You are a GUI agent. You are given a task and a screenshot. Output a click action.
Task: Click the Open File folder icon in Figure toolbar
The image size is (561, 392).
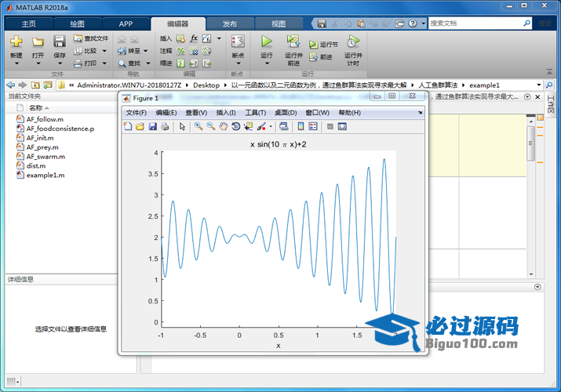click(x=140, y=126)
